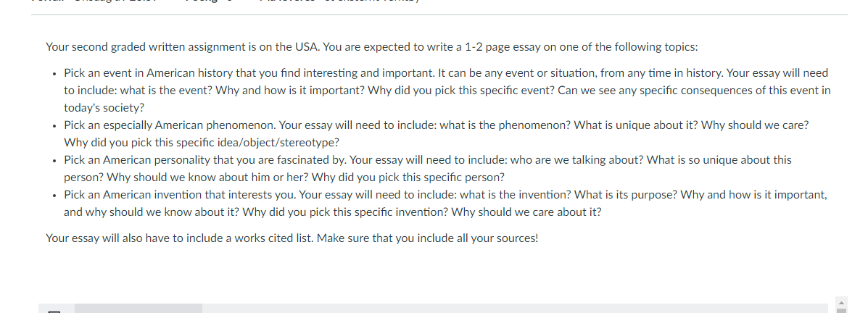Click the question "What is unique about it?"
This screenshot has width=868, height=313.
tap(636, 125)
